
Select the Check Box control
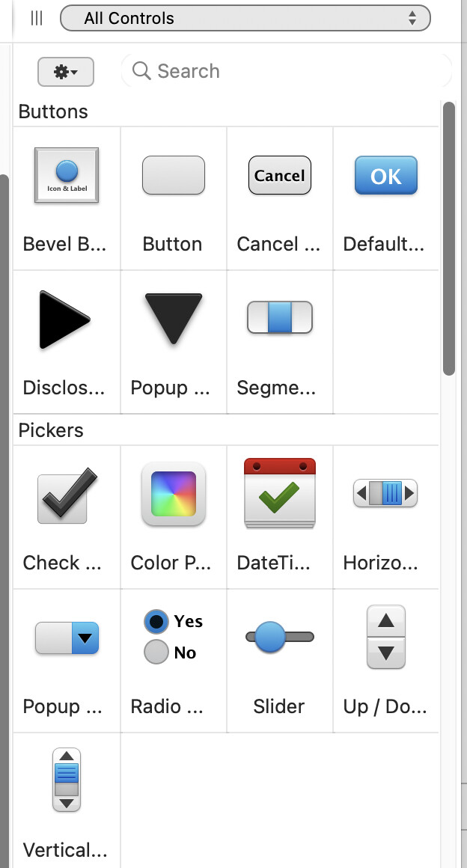click(67, 495)
